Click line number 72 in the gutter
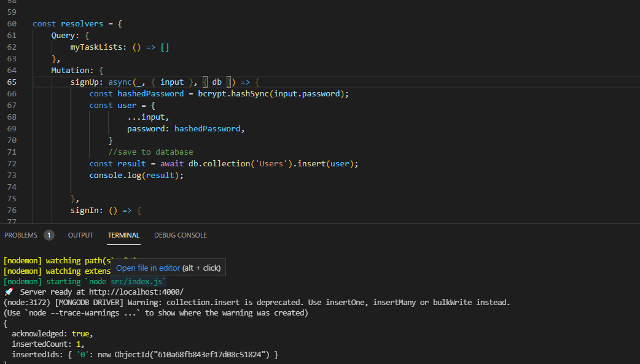The image size is (640, 364). [x=12, y=163]
